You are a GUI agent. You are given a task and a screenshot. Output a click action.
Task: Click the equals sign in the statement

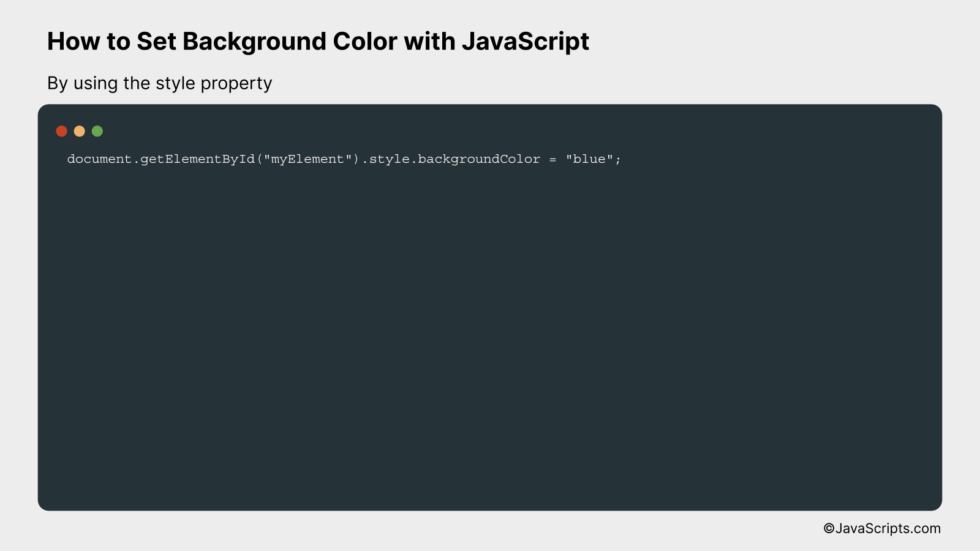[552, 159]
